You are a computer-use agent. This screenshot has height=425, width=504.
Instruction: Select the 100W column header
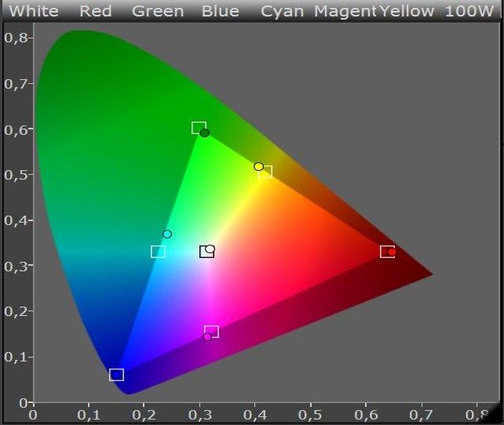point(469,11)
